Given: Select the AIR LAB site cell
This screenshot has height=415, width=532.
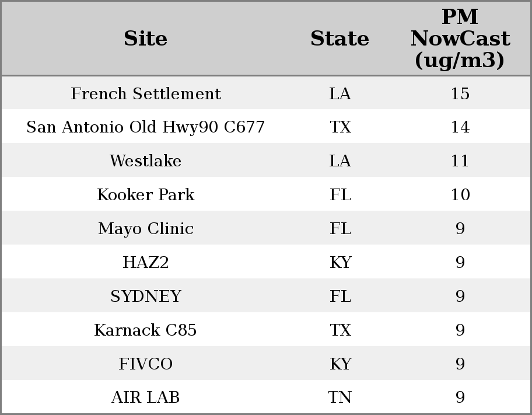Looking at the screenshot, I should click(145, 397).
